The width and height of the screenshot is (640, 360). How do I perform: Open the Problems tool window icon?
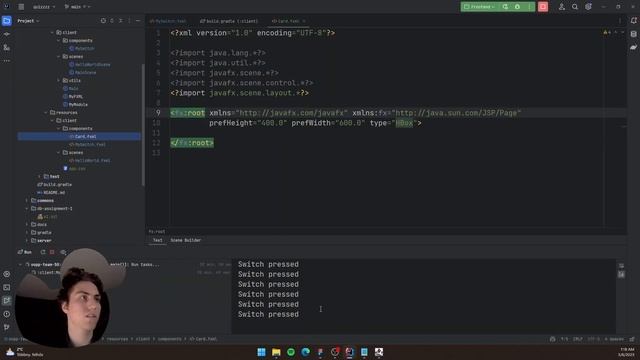[x=7, y=314]
